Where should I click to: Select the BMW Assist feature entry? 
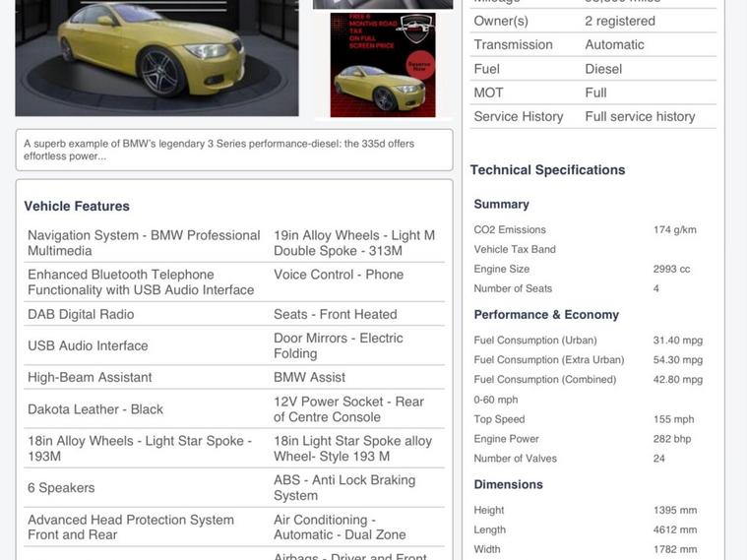point(309,377)
